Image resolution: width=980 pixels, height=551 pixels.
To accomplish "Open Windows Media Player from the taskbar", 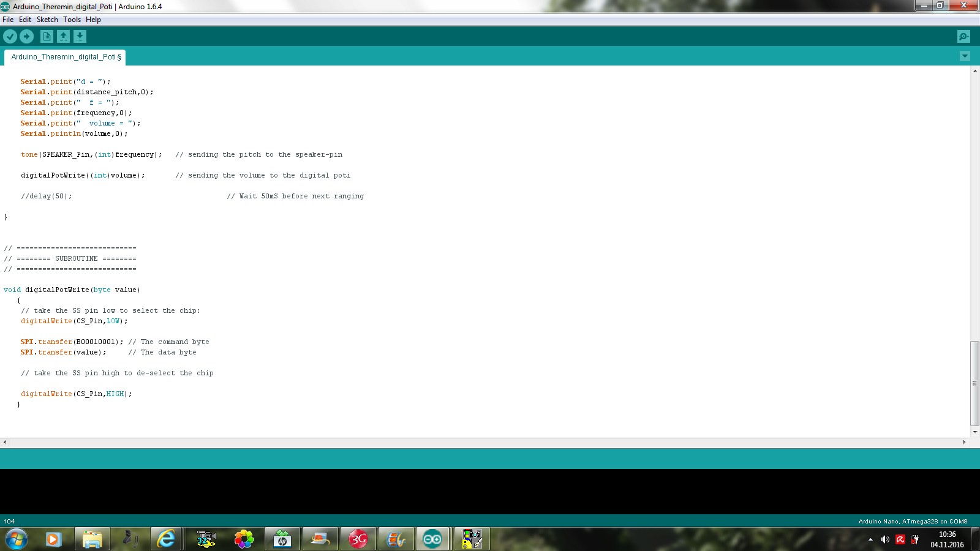I will tap(53, 539).
